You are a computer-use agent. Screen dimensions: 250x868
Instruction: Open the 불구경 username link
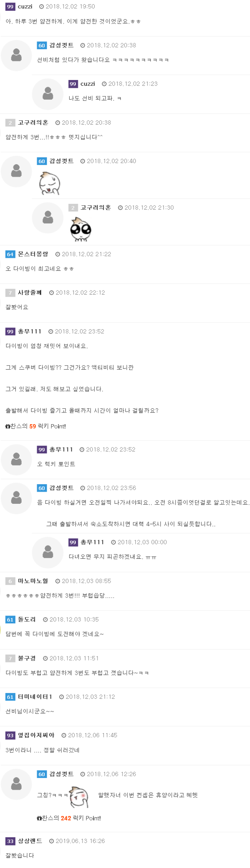click(27, 658)
